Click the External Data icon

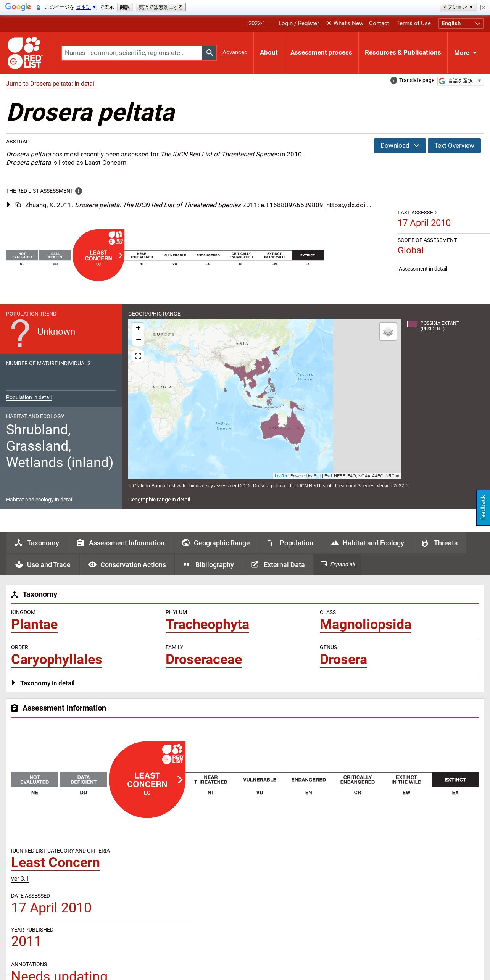tap(255, 564)
